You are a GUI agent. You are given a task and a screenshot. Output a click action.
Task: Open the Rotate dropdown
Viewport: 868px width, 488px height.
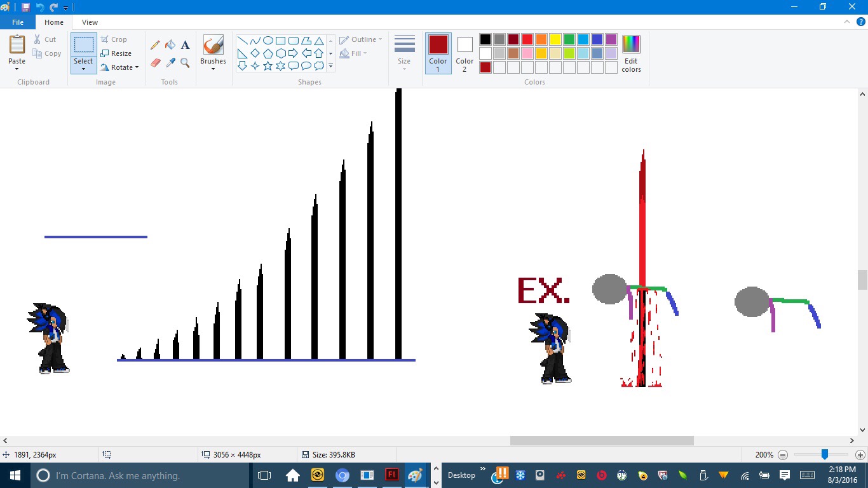[x=120, y=67]
